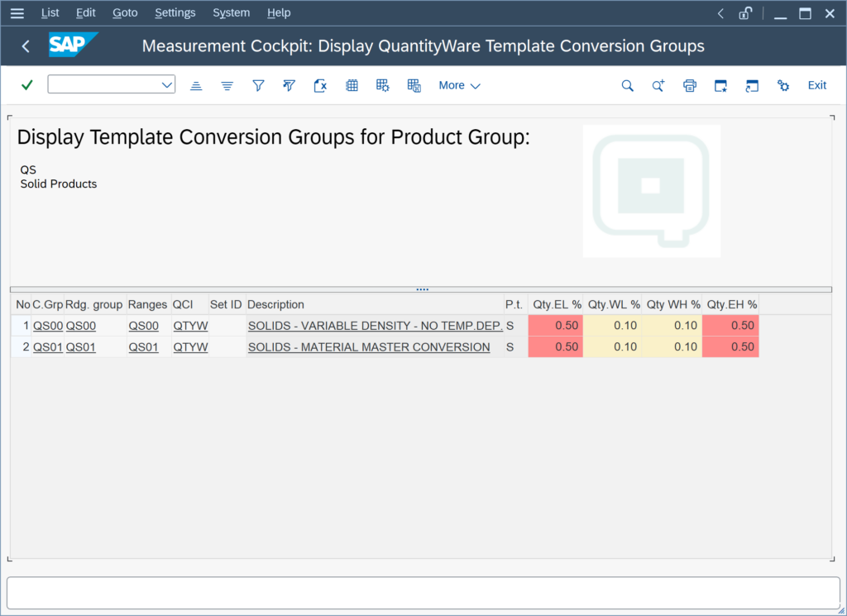847x616 pixels.
Task: Select the Qty.EL % column header
Action: 556,304
